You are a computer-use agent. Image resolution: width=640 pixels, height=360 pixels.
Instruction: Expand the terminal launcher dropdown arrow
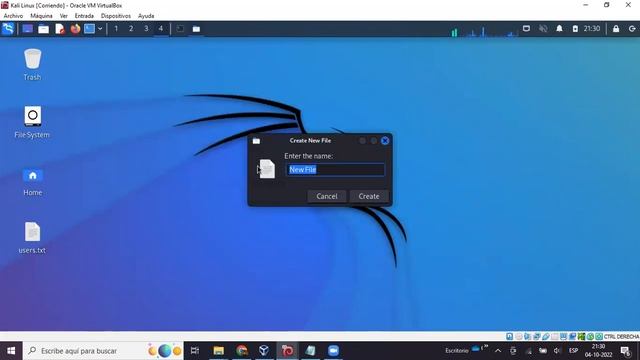[100, 29]
